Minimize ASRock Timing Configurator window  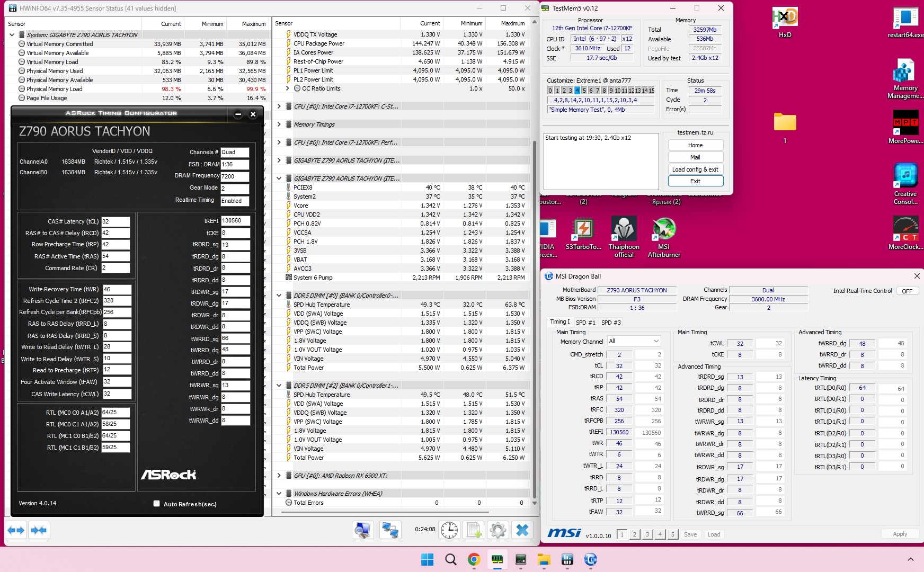(x=238, y=114)
